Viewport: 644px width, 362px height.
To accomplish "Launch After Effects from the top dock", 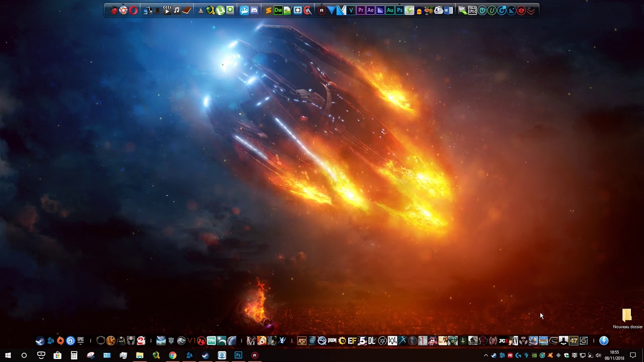I will 371,10.
